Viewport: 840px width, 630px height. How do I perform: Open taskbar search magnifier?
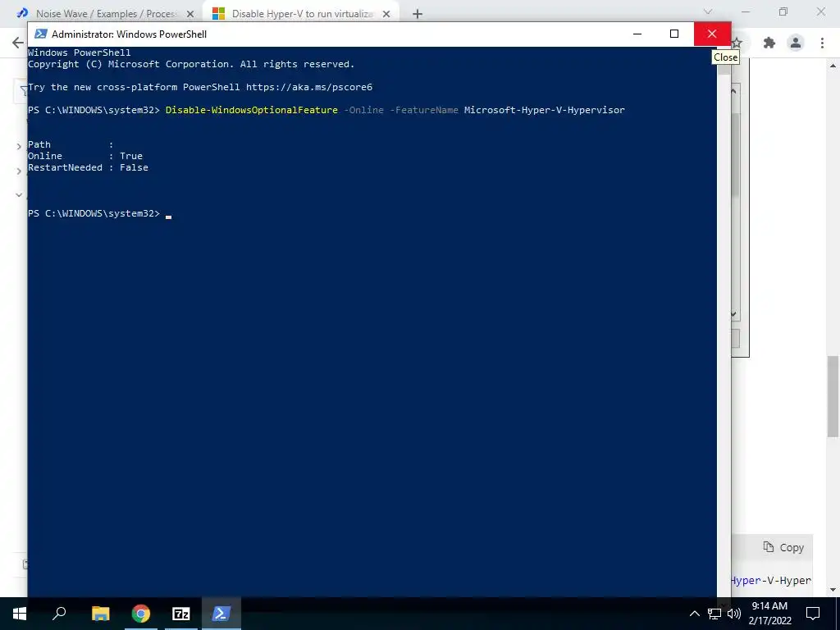tap(59, 614)
